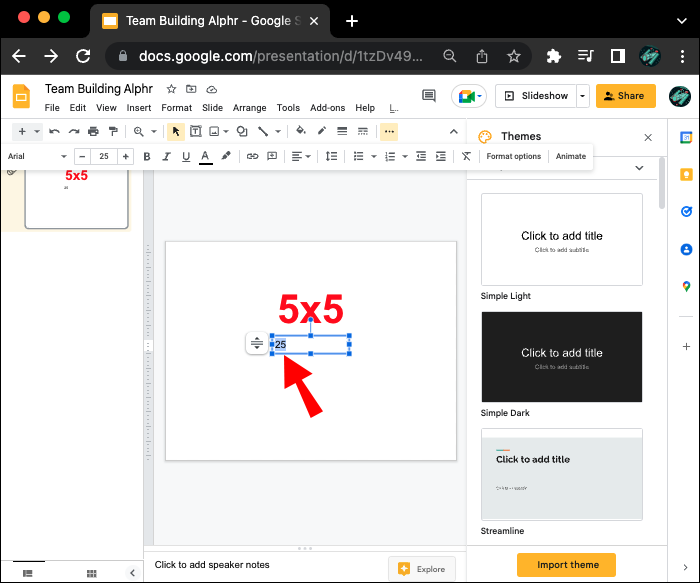This screenshot has height=583, width=700.
Task: Open the File menu
Action: pyautogui.click(x=52, y=108)
